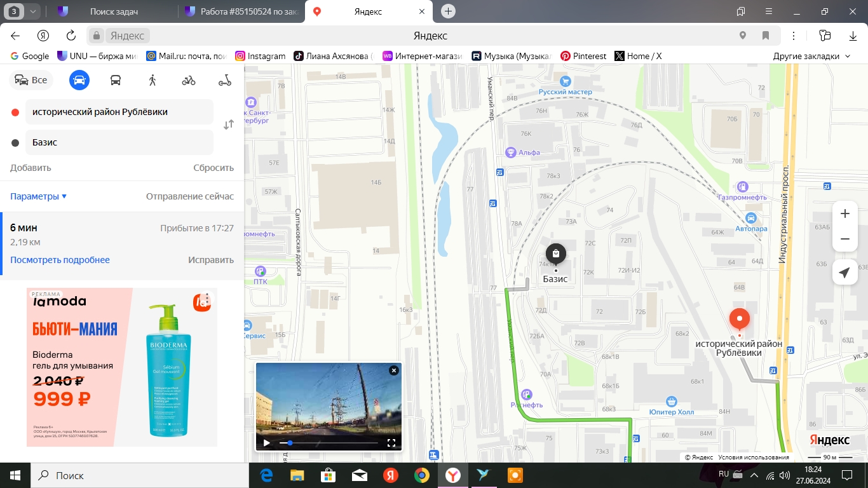Select the walking route mode
The image size is (868, 488).
click(152, 80)
